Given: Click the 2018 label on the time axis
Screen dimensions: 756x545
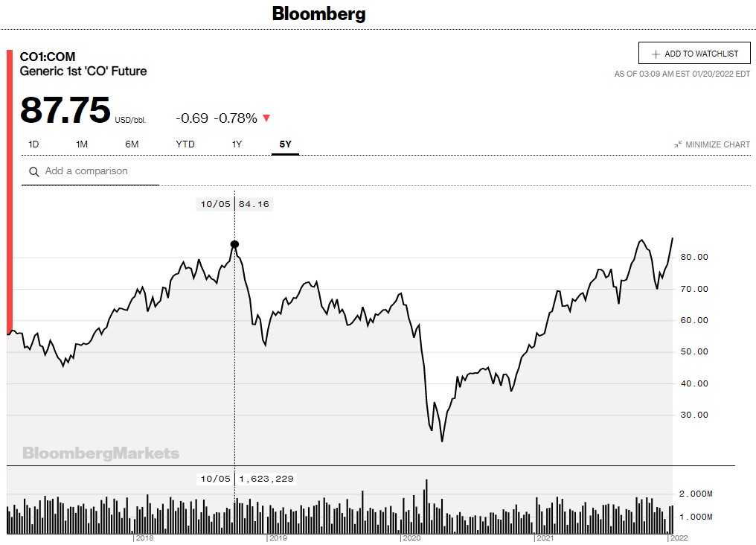Looking at the screenshot, I should point(144,538).
